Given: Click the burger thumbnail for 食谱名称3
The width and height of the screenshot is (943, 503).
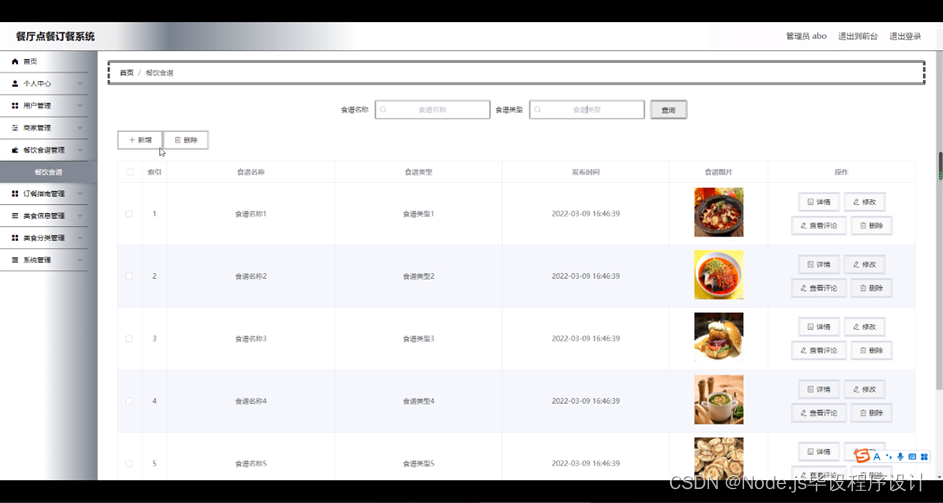Looking at the screenshot, I should pos(719,337).
